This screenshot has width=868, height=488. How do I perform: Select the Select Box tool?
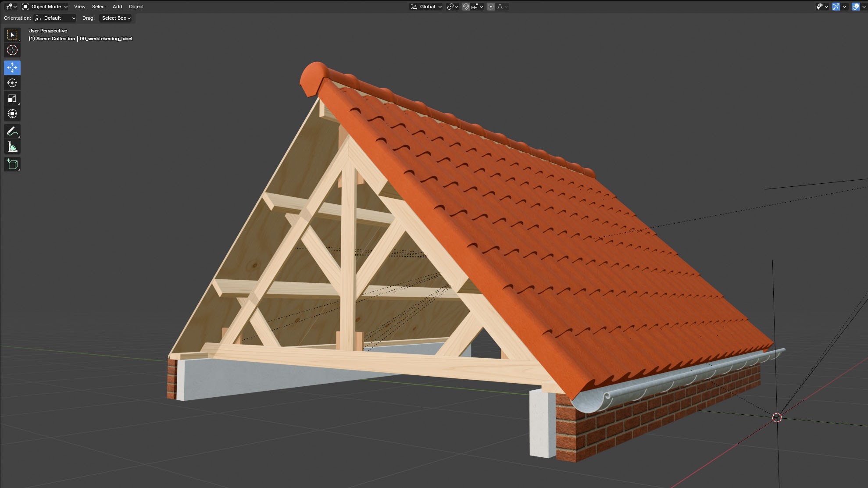coord(12,35)
